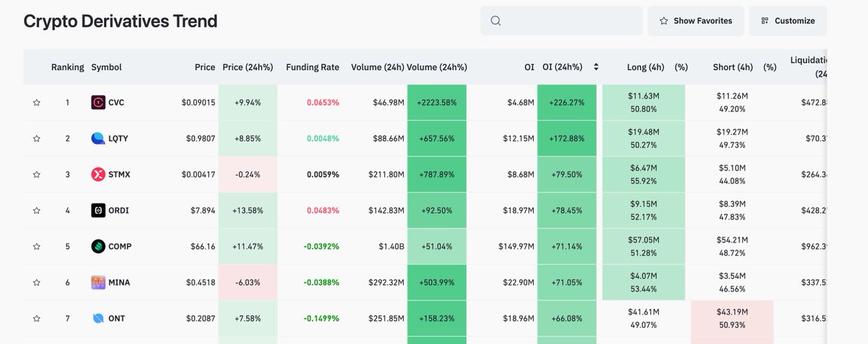The height and width of the screenshot is (344, 868).
Task: Click the $149.97M open interest cell
Action: 516,246
